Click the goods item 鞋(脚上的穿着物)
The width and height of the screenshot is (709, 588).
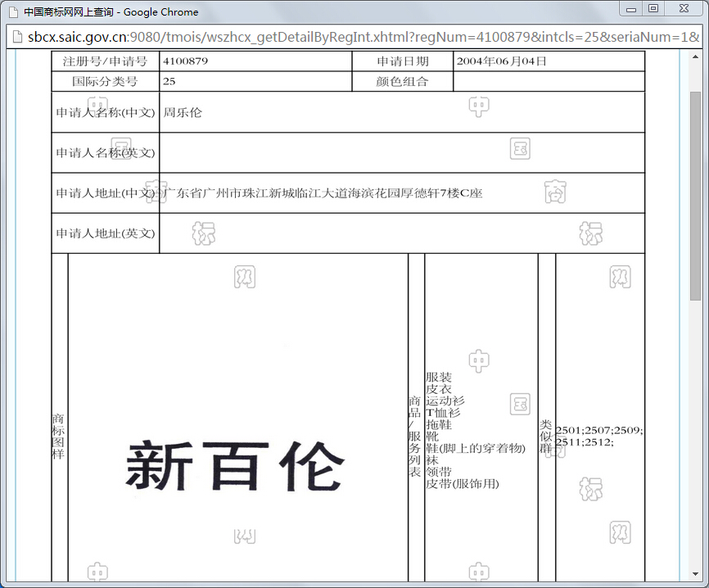tap(476, 448)
